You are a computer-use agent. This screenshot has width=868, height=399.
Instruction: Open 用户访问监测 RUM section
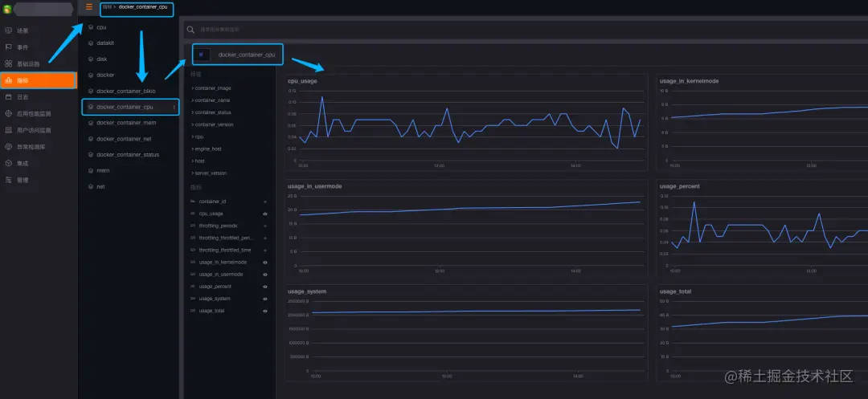tap(34, 130)
